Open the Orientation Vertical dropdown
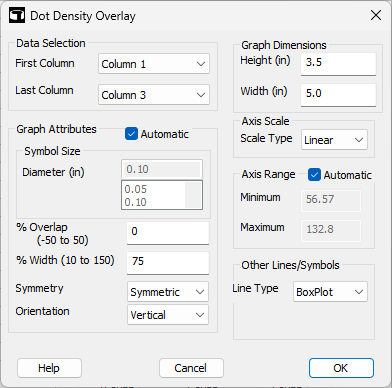392x388 pixels. point(168,315)
